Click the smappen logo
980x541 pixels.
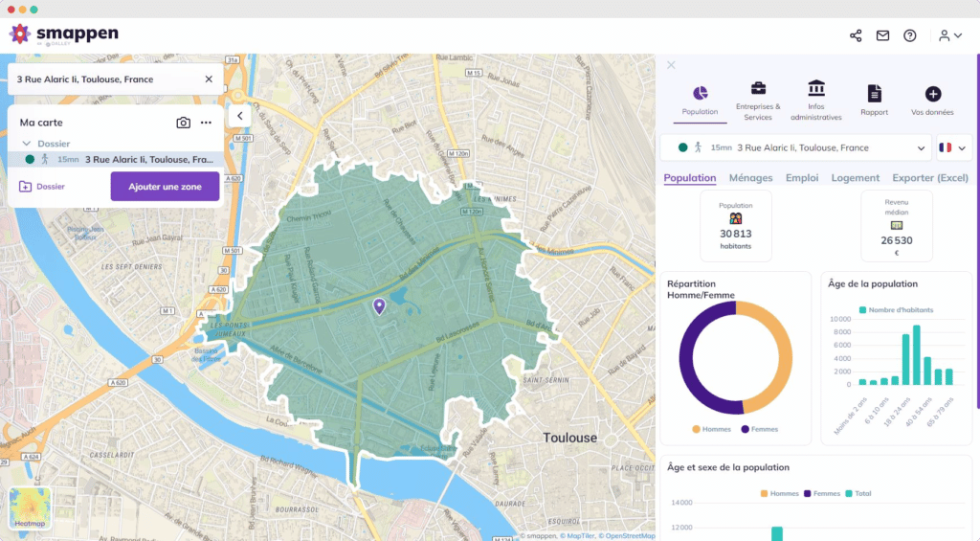pyautogui.click(x=64, y=34)
